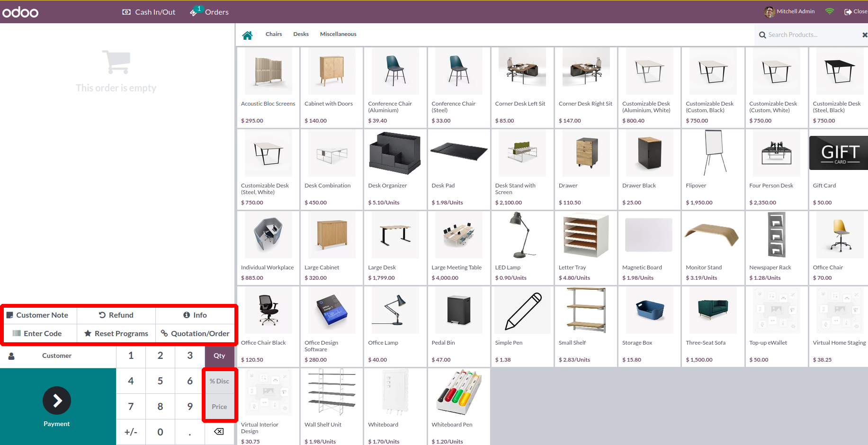868x445 pixels.
Task: Click Reset Programs
Action: tap(116, 333)
